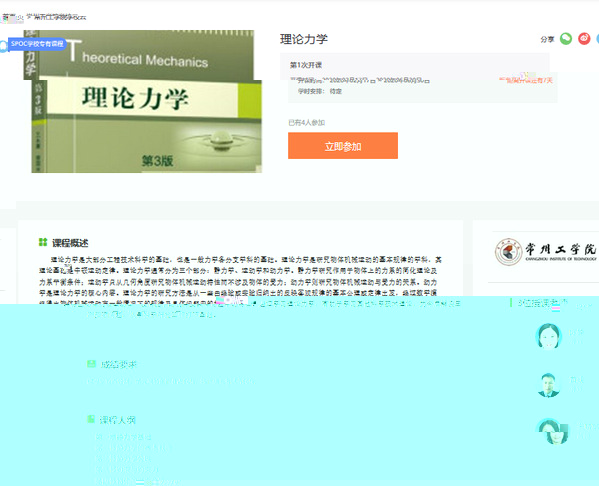Open the 理论力学 textbook cover image
This screenshot has width=599, height=486.
[143, 101]
